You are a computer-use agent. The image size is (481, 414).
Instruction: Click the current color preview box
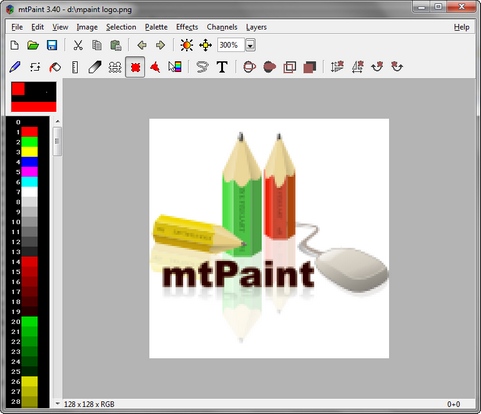(x=34, y=97)
